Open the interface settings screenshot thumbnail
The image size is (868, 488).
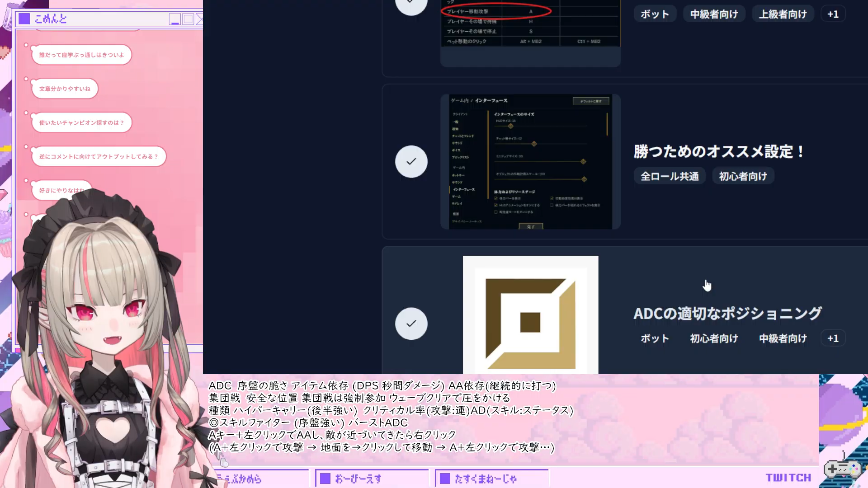(530, 161)
